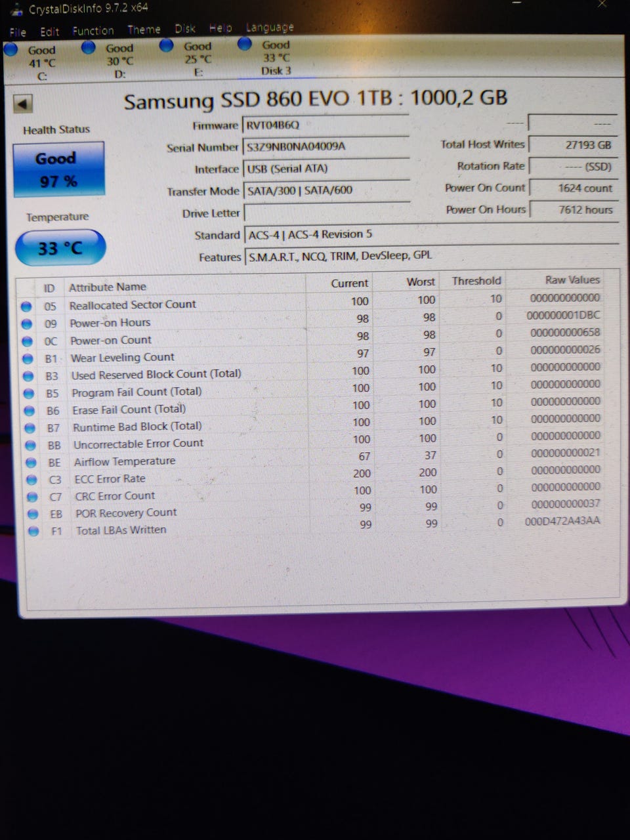Click the 33 °C temperature button
The height and width of the screenshot is (840, 630).
pos(60,248)
